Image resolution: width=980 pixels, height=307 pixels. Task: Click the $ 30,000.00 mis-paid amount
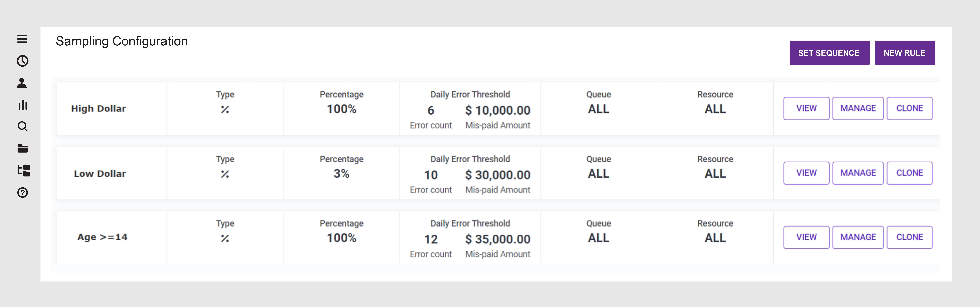(498, 175)
